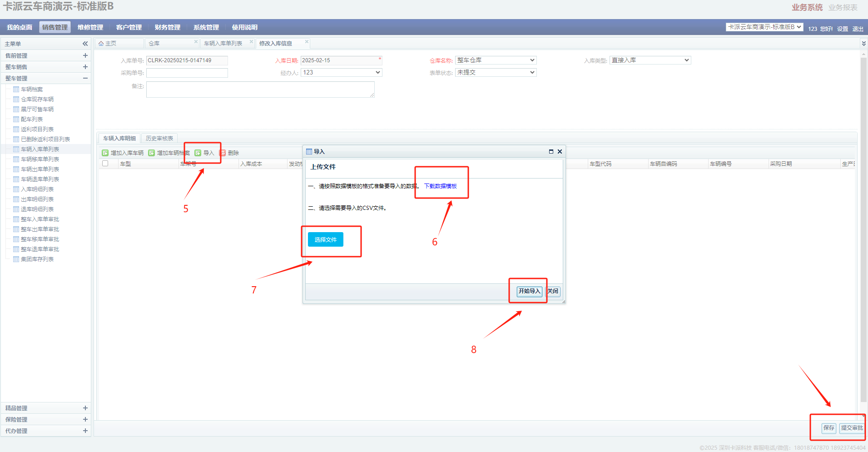Click the 导入 import toolbar icon
The width and height of the screenshot is (868, 452).
(x=198, y=153)
